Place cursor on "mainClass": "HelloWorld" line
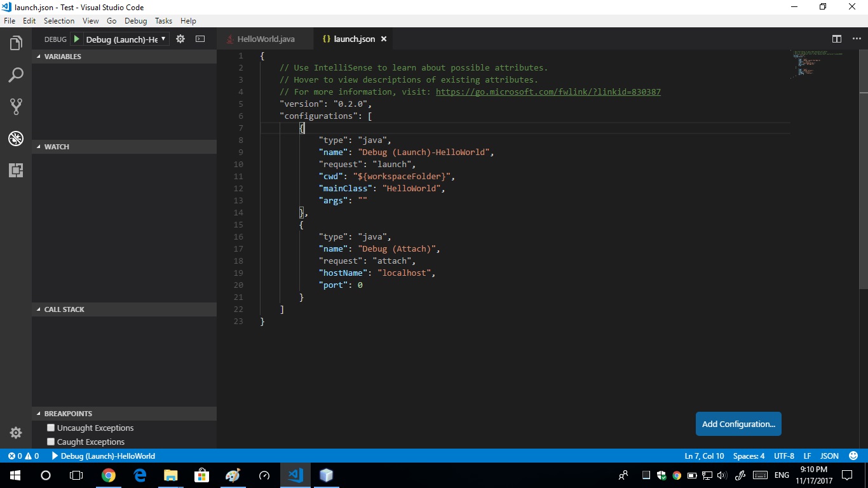868x488 pixels. [382, 189]
